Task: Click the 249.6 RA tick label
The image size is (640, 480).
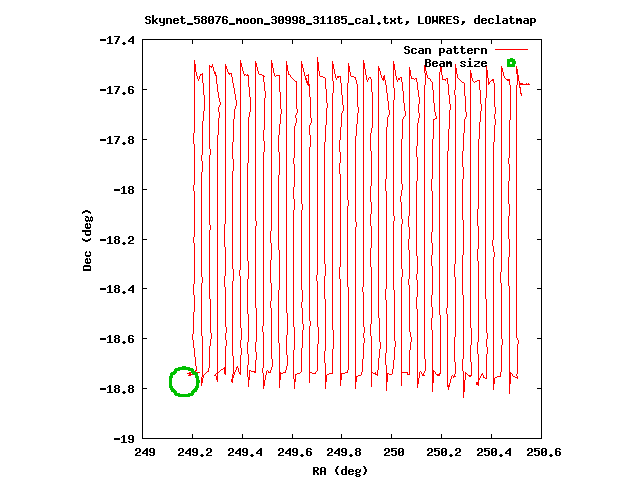Action: click(x=295, y=452)
